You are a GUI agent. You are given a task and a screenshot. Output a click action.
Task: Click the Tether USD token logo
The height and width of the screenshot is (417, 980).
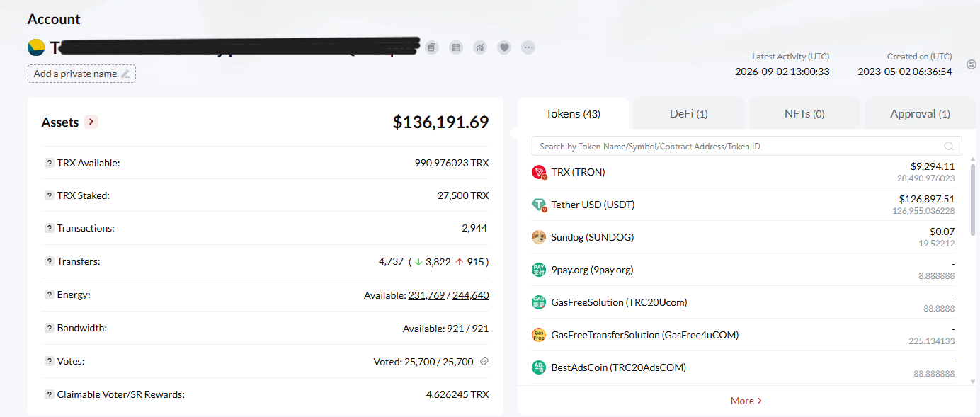tap(540, 205)
